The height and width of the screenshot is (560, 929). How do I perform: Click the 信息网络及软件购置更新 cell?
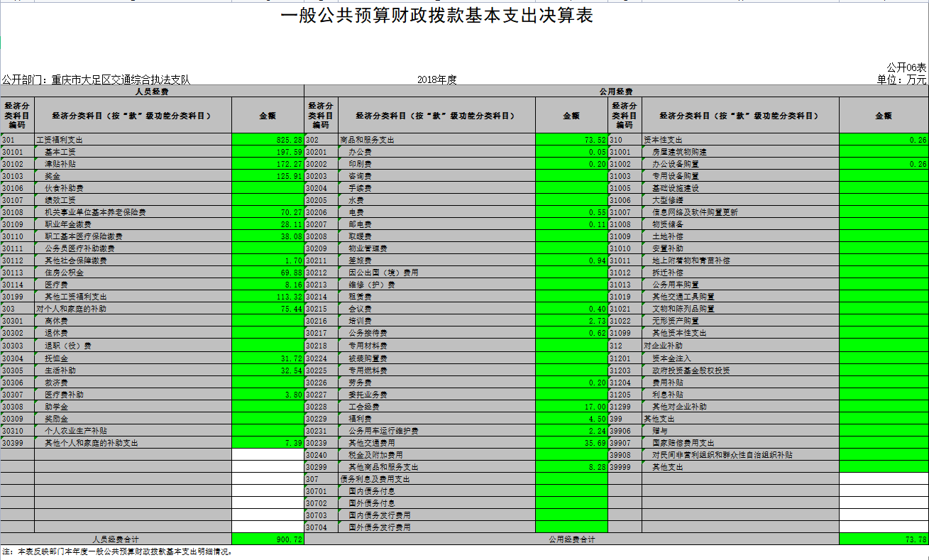point(740,212)
